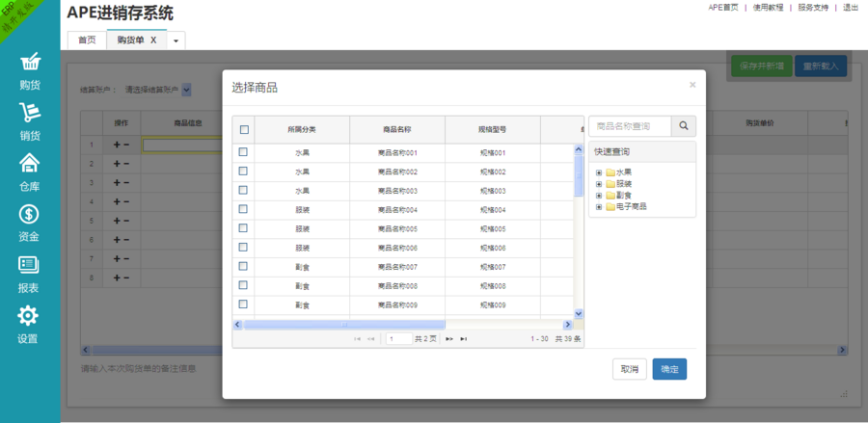Click the minus icon in row 3
868x423 pixels.
pos(126,182)
